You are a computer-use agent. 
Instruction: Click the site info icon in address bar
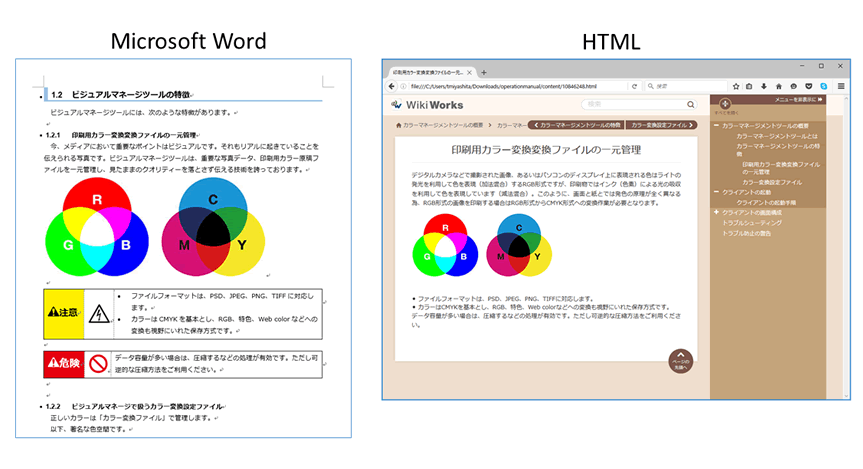403,86
